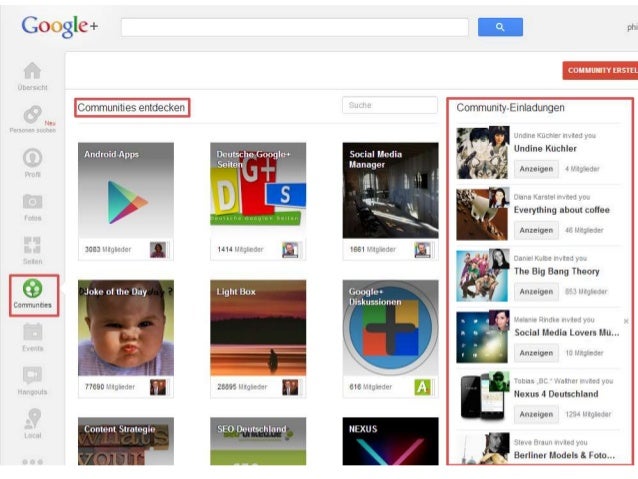Click Anzeigen for Social Media Lovers
Image resolution: width=638 pixels, height=479 pixels.
536,353
